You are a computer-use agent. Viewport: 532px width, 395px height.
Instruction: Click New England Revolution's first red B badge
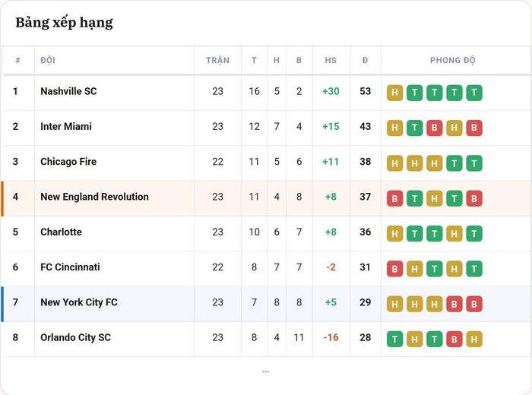coord(394,198)
